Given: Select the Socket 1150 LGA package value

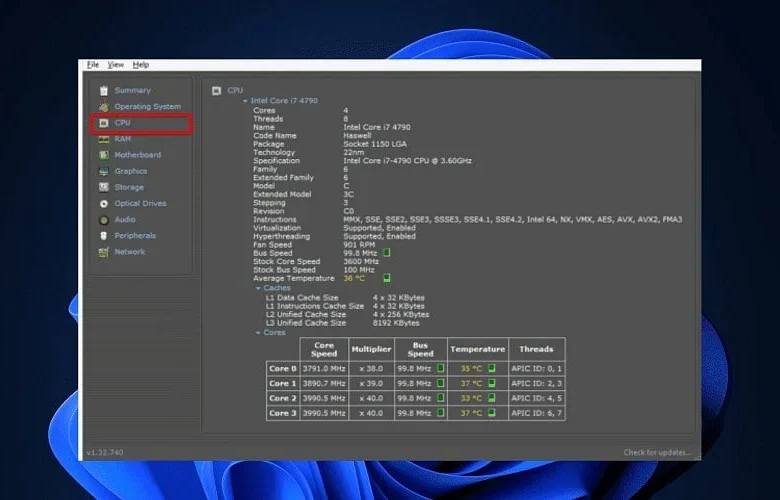Looking at the screenshot, I should point(375,144).
